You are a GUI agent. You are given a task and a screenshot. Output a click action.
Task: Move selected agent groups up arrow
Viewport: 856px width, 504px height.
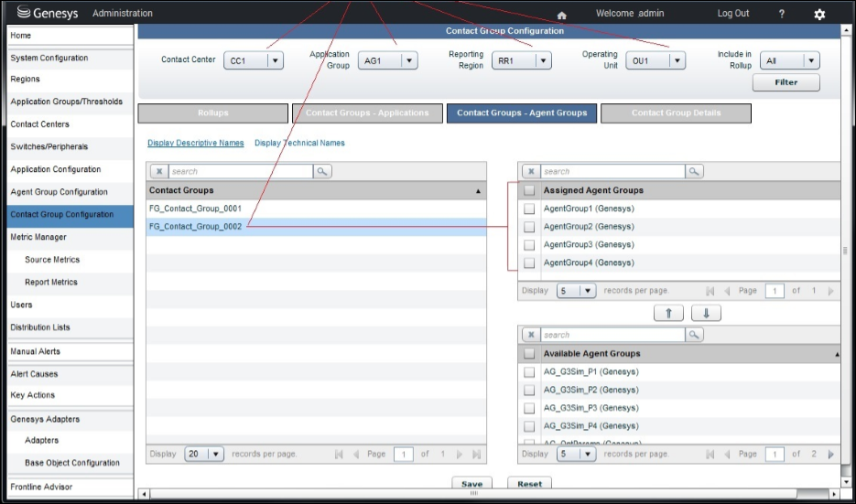(668, 313)
